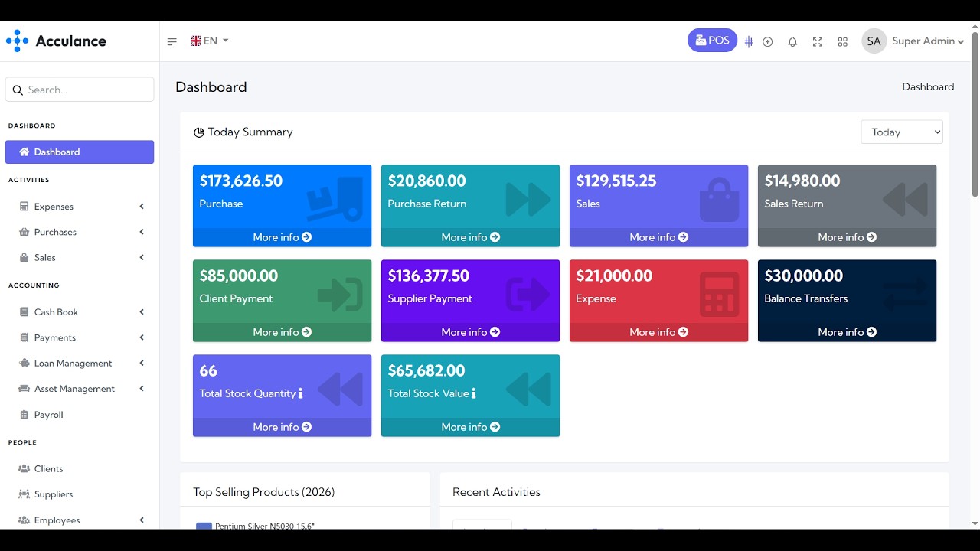Toggle fullscreen mode from the top bar

point(818,42)
